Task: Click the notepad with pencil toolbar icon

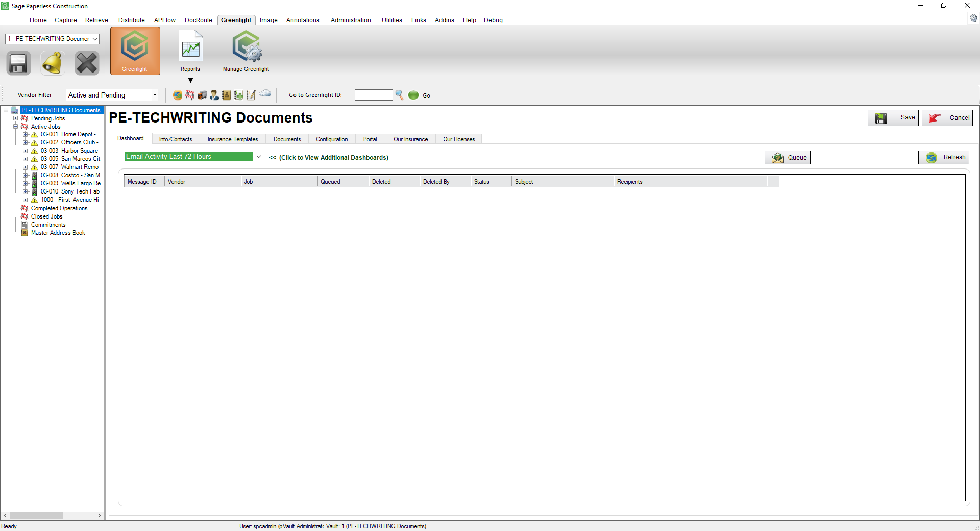Action: pos(251,95)
